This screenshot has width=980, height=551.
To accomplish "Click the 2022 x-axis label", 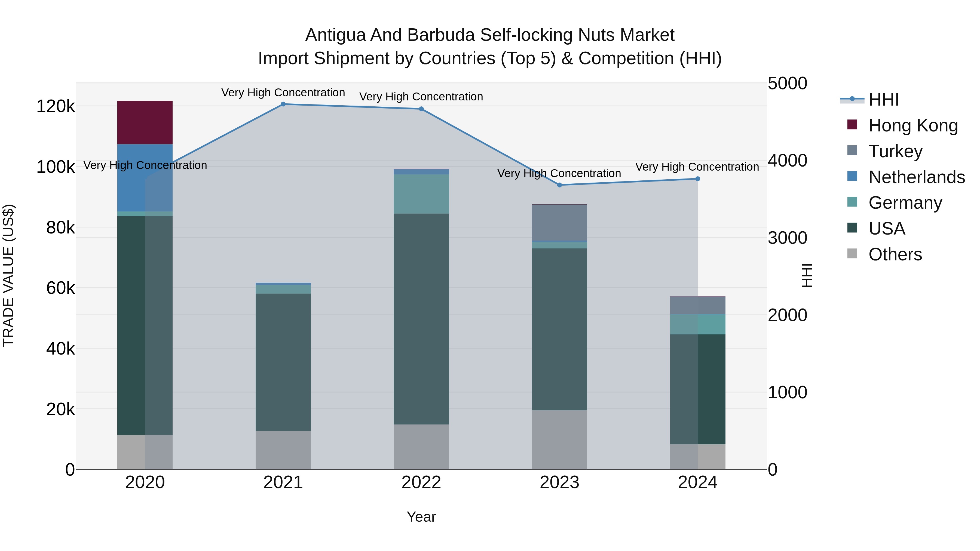I will (421, 482).
